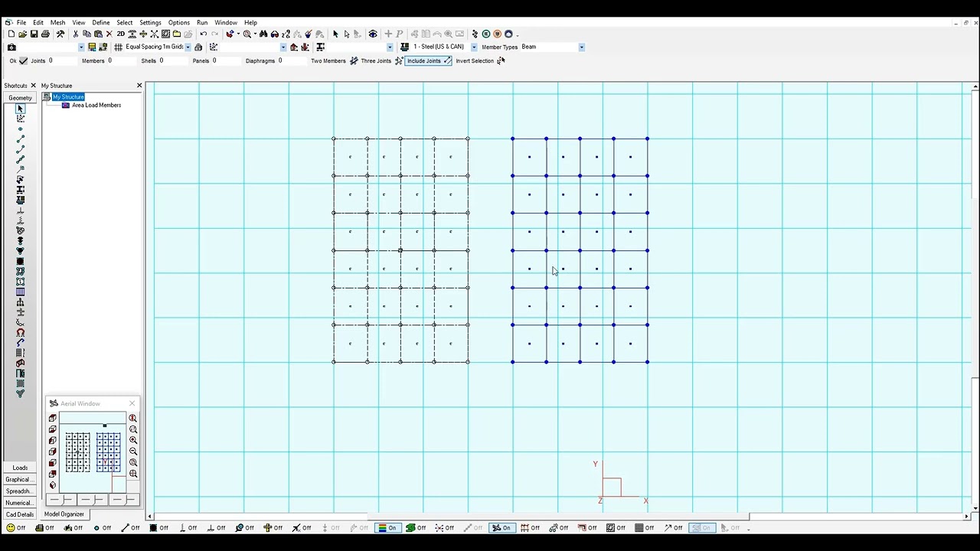Select the red horseshoe-shaped tool in the shortcuts
The height and width of the screenshot is (551, 980).
tap(20, 332)
